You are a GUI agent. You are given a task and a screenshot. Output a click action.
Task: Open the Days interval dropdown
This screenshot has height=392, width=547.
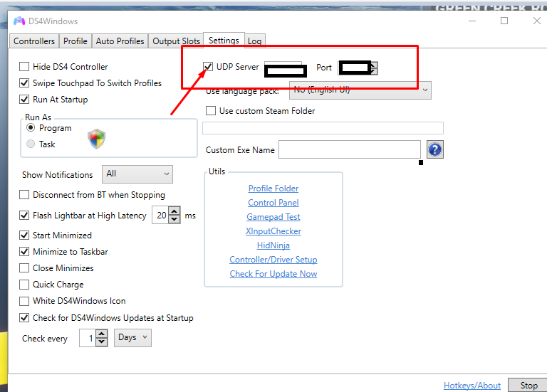132,338
